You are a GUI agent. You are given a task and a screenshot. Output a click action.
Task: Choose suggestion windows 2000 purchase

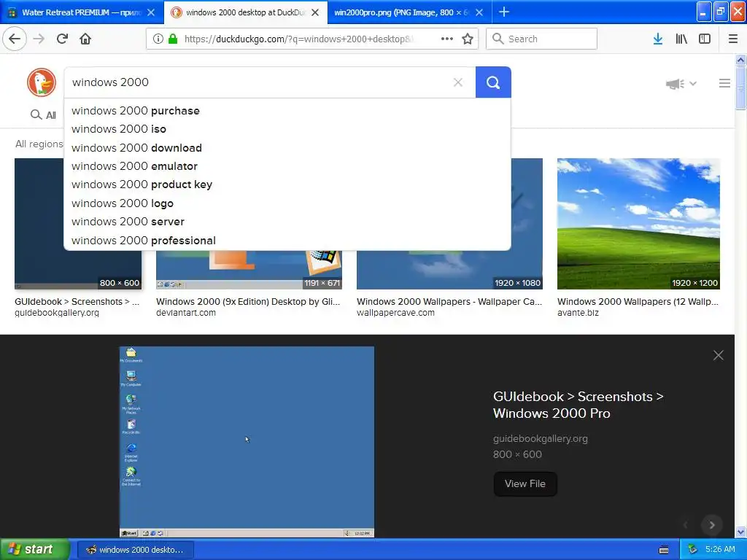pos(287,111)
